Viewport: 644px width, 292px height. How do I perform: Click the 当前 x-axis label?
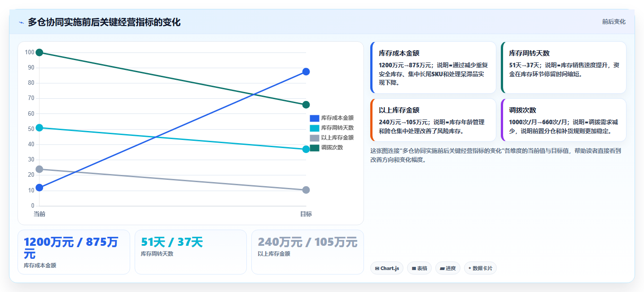point(39,214)
